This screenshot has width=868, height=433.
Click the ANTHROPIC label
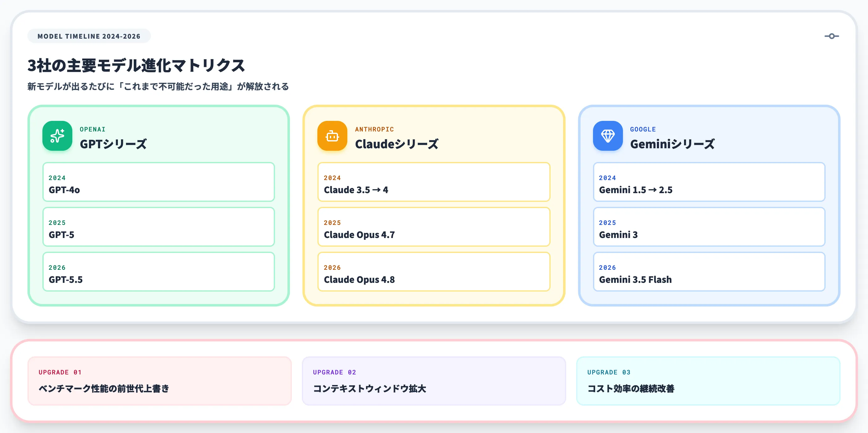pyautogui.click(x=374, y=129)
